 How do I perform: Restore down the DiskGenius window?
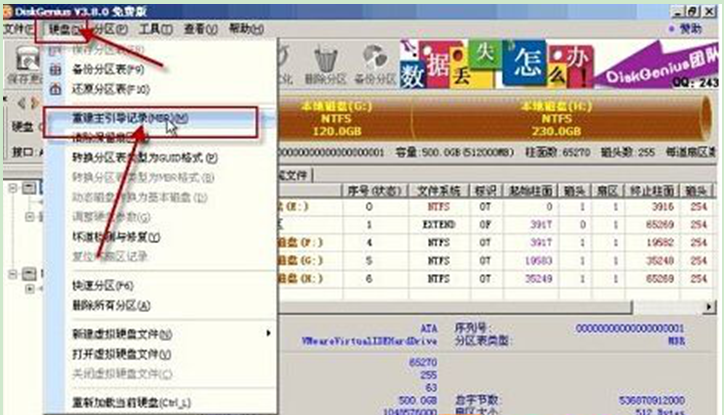[x=693, y=12]
